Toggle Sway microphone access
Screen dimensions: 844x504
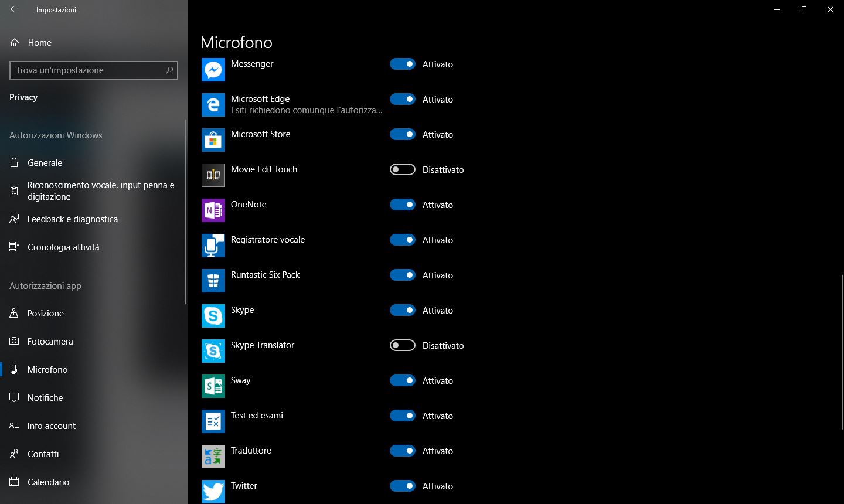tap(403, 380)
